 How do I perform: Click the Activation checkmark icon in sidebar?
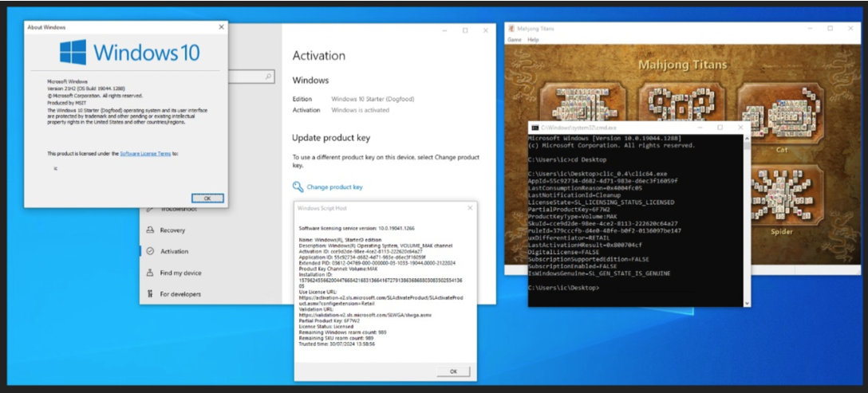point(149,251)
